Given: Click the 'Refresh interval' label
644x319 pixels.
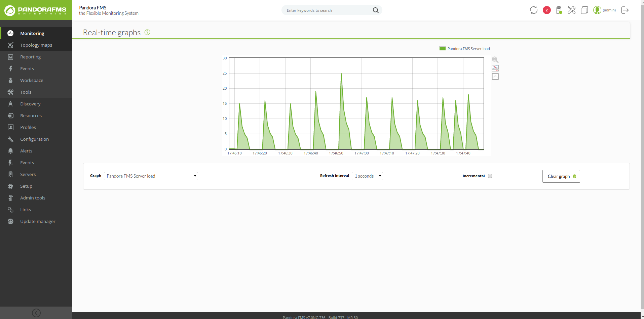Looking at the screenshot, I should tap(335, 176).
